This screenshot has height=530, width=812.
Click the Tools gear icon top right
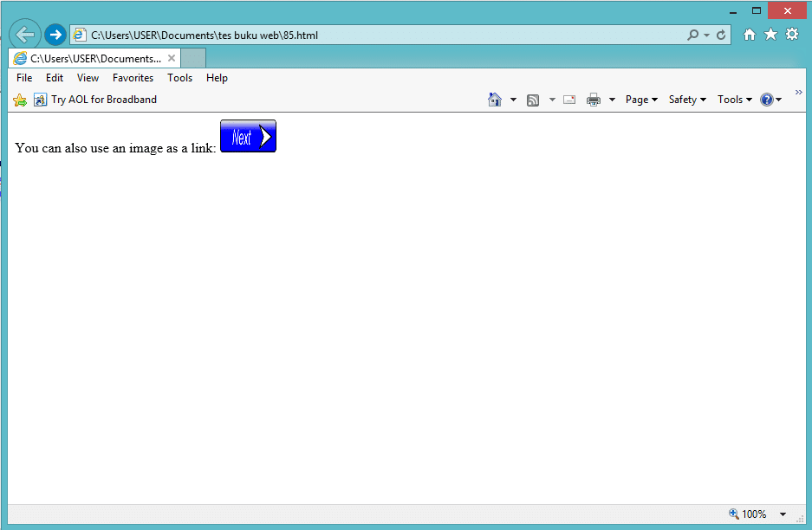[x=792, y=34]
